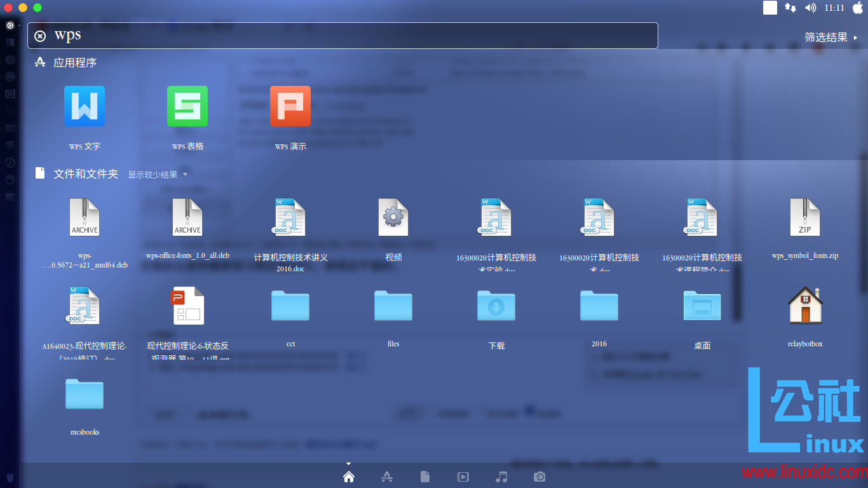
Task: Collapse results via 显示较少结果
Action: tap(158, 174)
